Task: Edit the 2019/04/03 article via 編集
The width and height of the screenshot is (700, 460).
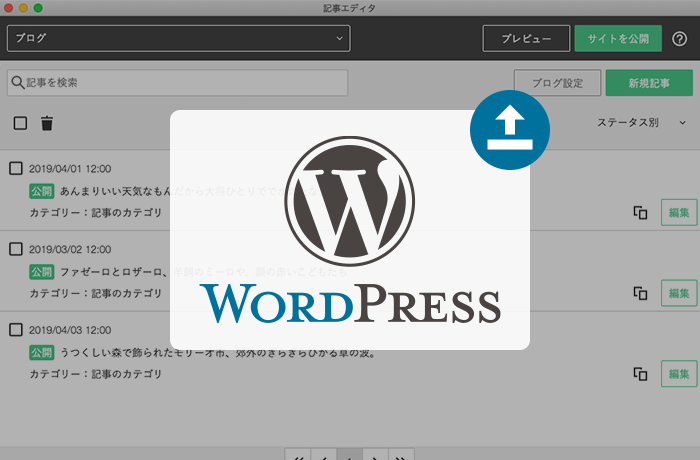Action: point(679,374)
